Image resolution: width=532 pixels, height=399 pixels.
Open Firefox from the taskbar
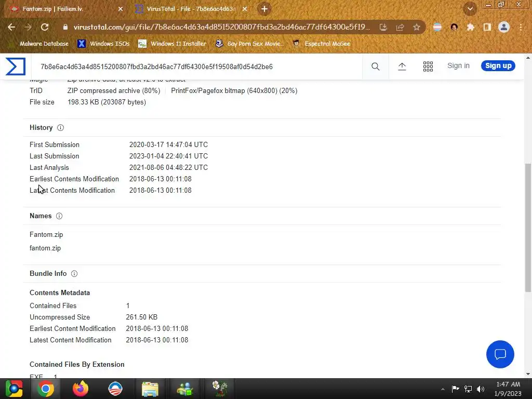[81, 389]
